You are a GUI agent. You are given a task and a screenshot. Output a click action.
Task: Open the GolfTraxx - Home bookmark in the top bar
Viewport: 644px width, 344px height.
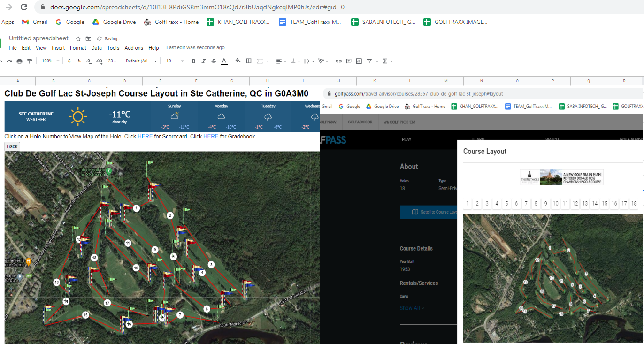tap(171, 22)
